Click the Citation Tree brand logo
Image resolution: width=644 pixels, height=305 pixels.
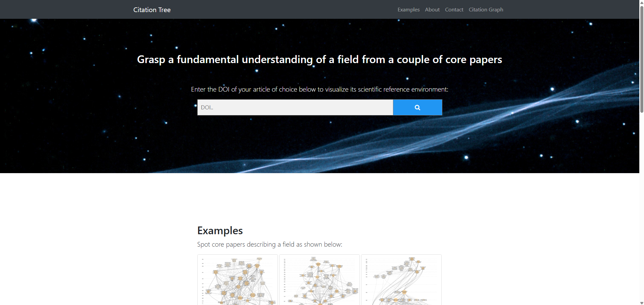(152, 10)
